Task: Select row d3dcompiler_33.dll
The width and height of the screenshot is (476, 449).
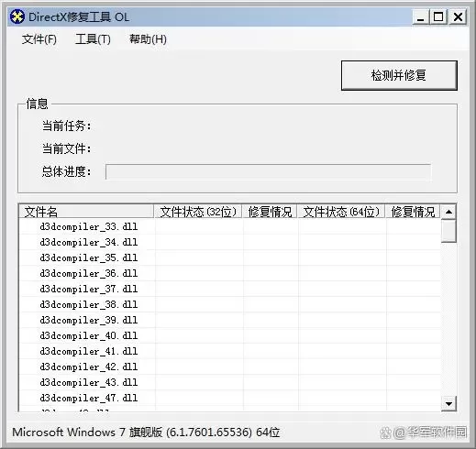Action: pos(230,226)
